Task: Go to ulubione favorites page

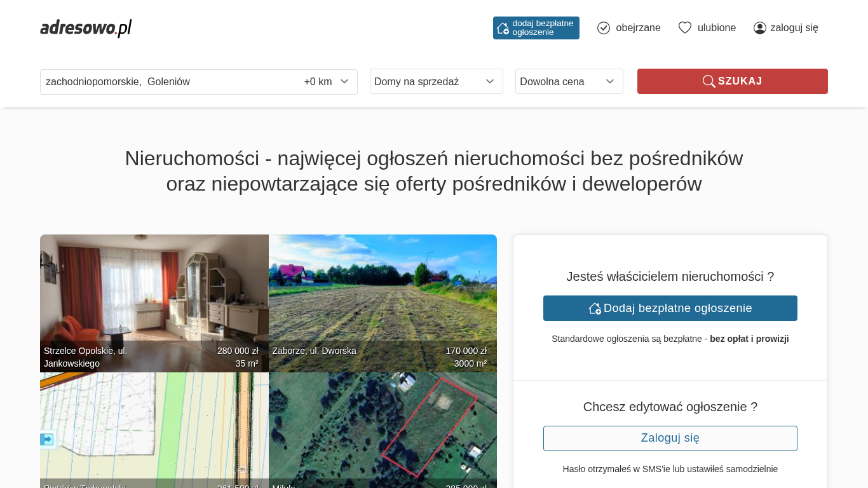Action: pyautogui.click(x=716, y=28)
